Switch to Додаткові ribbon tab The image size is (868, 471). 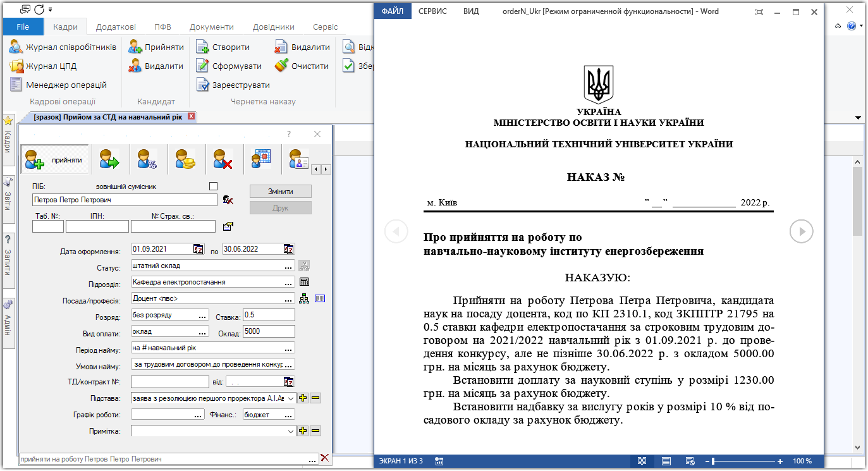[116, 27]
